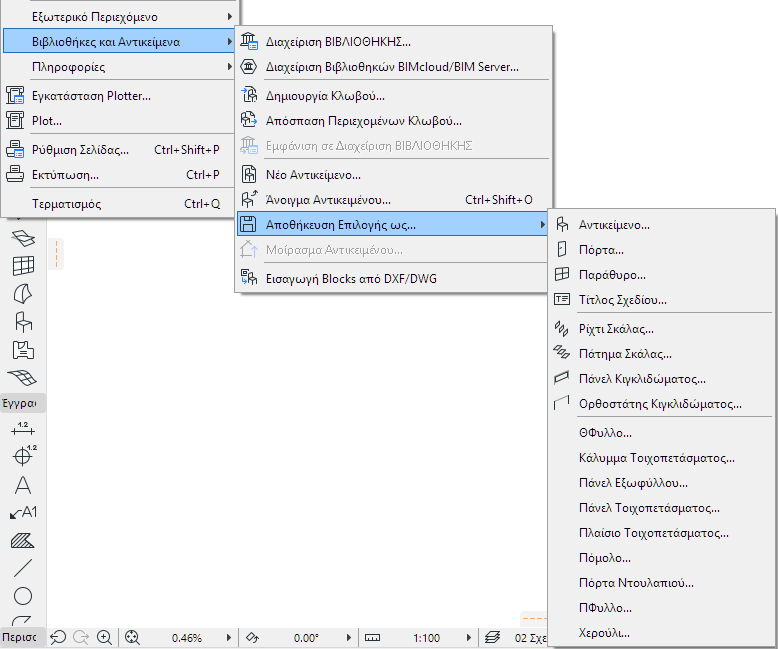Image resolution: width=778 pixels, height=649 pixels.
Task: Select the Fill hatch tool in toolbox
Action: pyautogui.click(x=23, y=540)
